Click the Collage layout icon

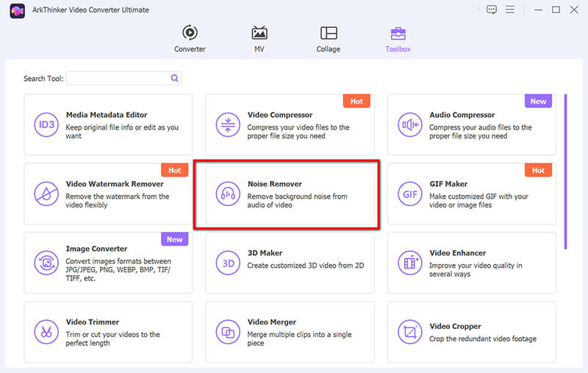[x=329, y=33]
